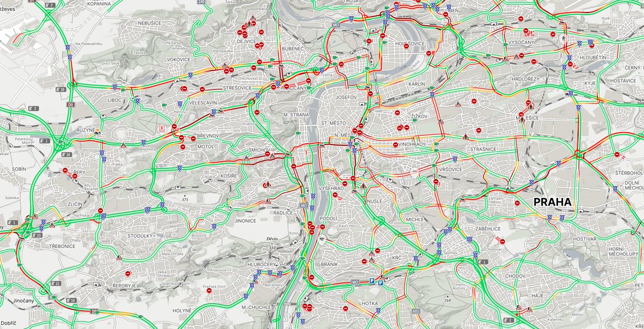Select highway 21 shield above Jinočany
This screenshot has width=644, height=329.
56,283
